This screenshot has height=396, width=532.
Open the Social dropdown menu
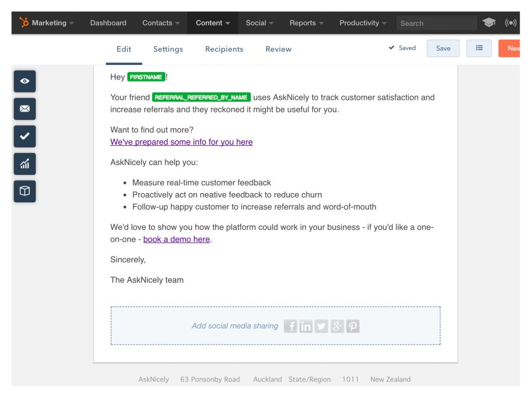tap(260, 23)
